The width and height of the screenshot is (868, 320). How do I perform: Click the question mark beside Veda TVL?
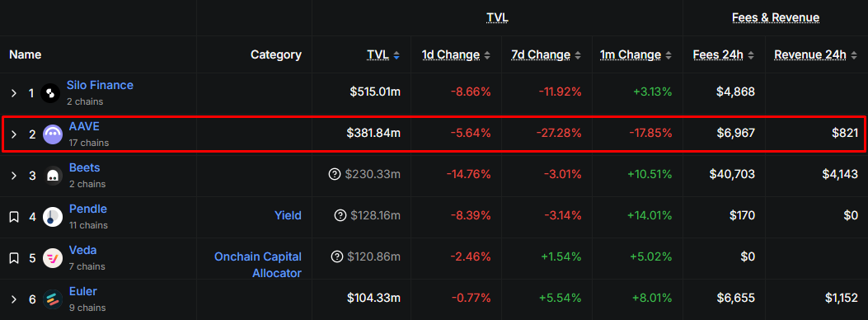336,256
